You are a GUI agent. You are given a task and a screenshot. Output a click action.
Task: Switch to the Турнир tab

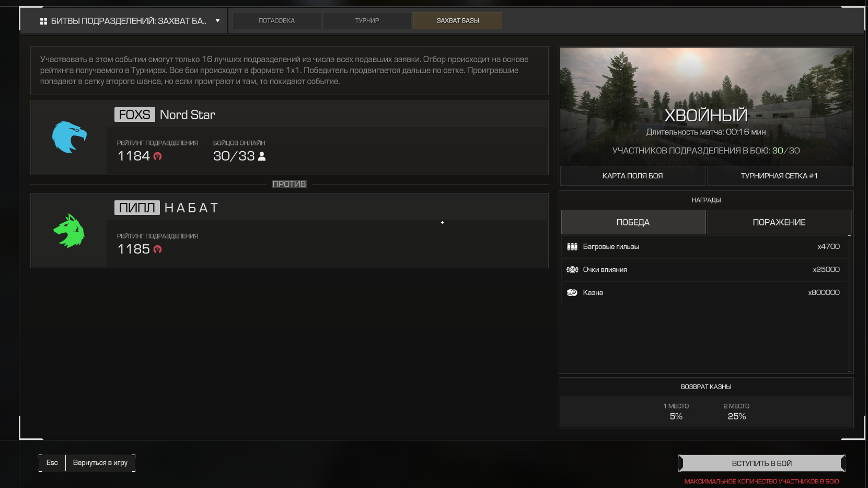367,21
